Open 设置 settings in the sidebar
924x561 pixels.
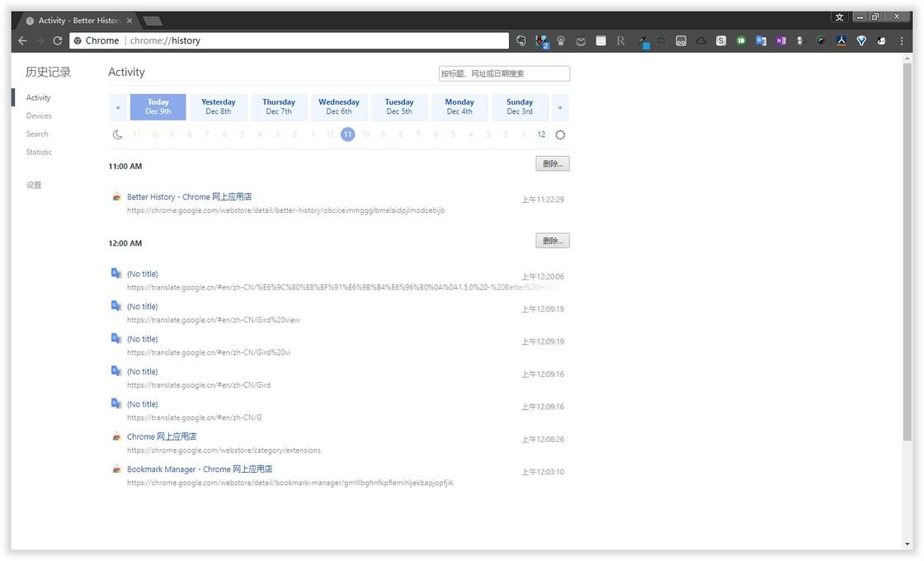click(x=34, y=185)
